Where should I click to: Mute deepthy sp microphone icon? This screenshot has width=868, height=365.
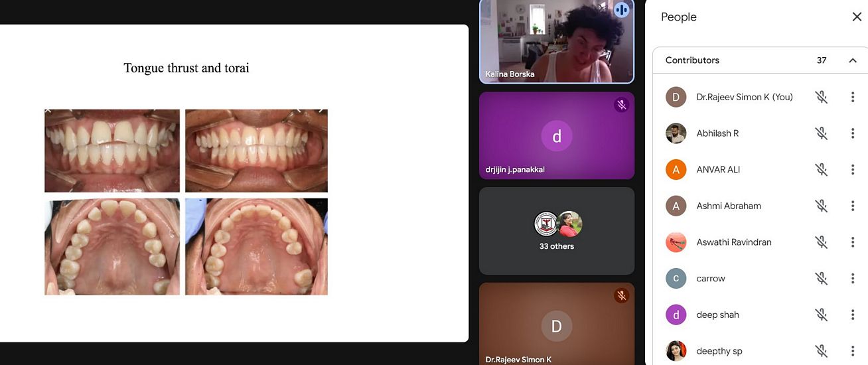pos(822,351)
